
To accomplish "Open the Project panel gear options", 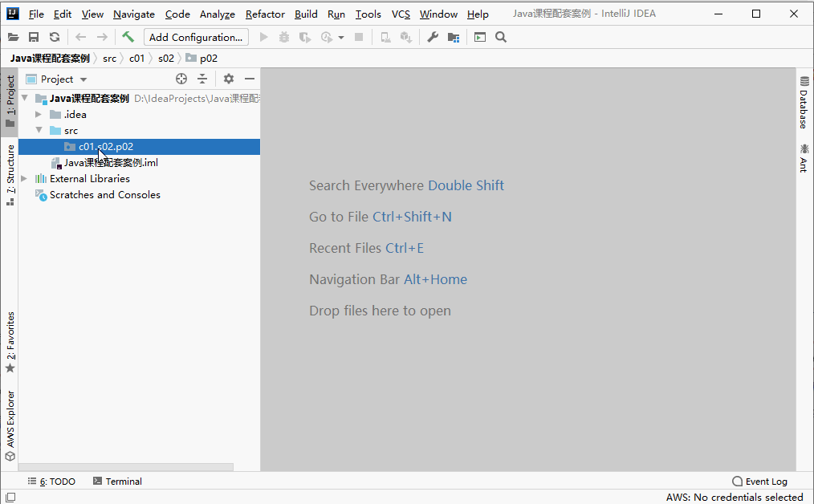I will tap(229, 79).
